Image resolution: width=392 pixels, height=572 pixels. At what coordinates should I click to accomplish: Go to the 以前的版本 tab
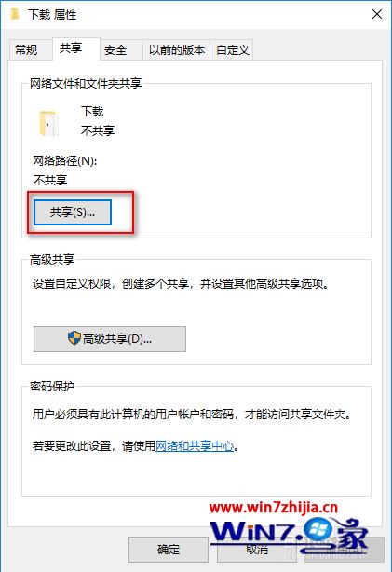point(177,49)
